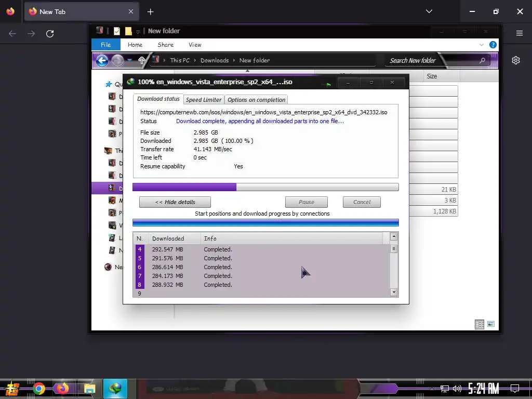Open the Firefox hamburger menu

(520, 33)
